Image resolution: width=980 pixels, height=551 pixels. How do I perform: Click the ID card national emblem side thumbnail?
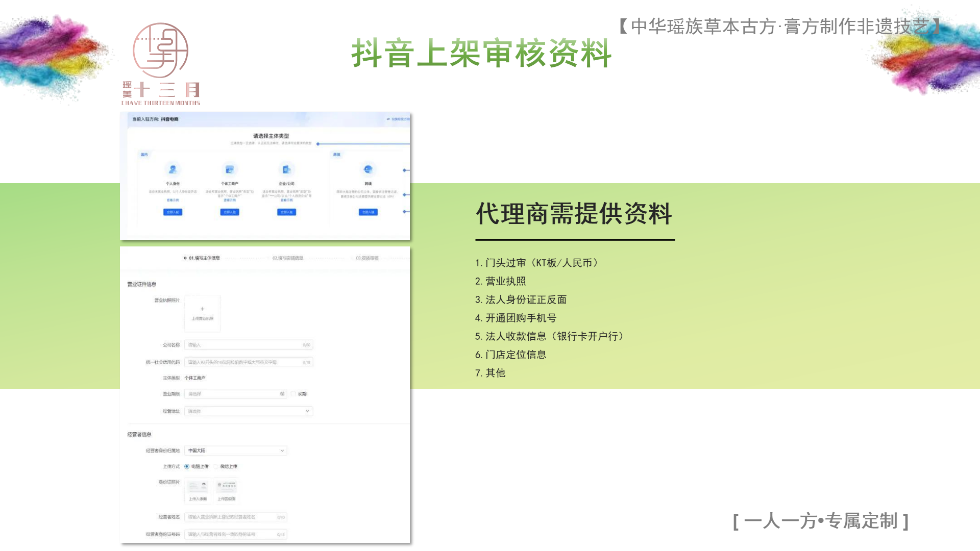click(x=227, y=486)
